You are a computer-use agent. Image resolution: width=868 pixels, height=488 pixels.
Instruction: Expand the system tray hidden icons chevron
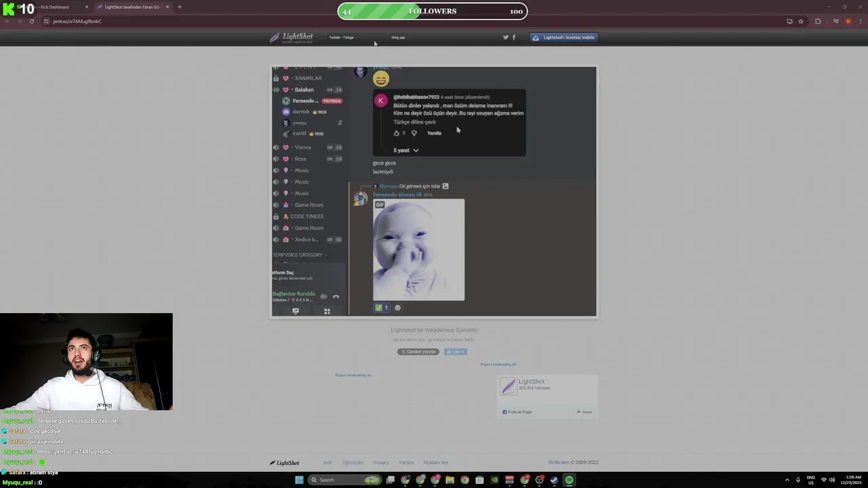pyautogui.click(x=787, y=480)
